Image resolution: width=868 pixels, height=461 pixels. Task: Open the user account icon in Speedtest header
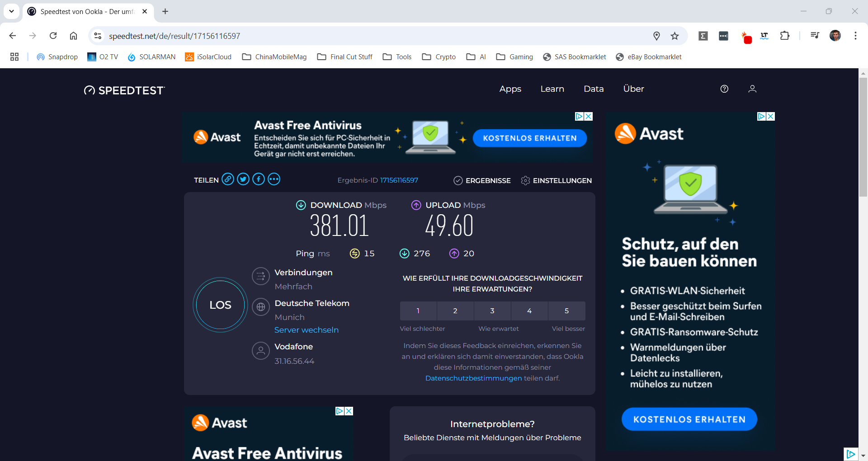pos(752,89)
